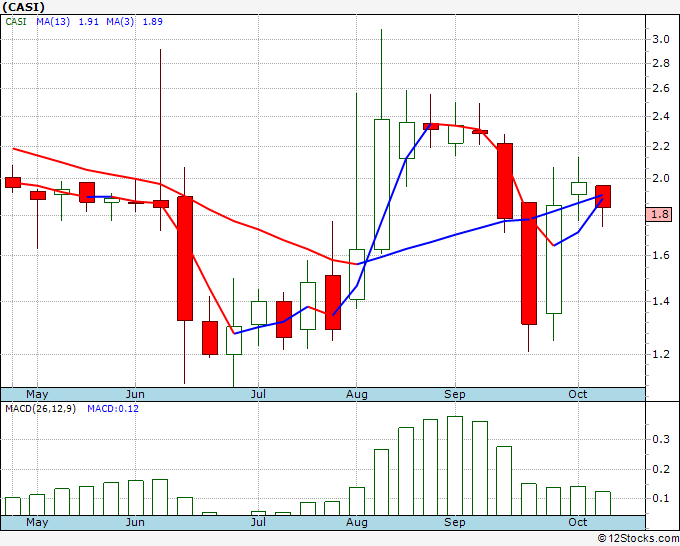Click Aug on the price chart axis
Viewport: 680px width, 546px height.
pyautogui.click(x=356, y=395)
